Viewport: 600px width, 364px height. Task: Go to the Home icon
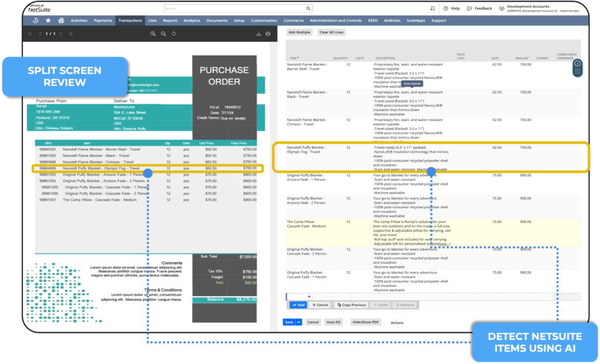(61, 20)
